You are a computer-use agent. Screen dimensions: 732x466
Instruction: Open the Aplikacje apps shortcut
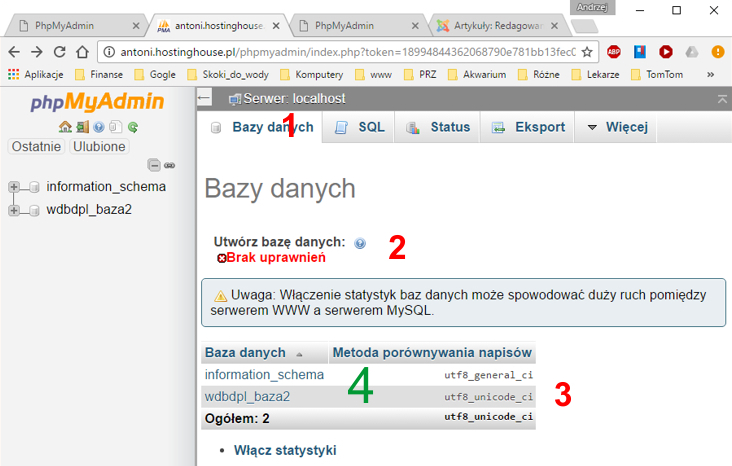coord(35,74)
